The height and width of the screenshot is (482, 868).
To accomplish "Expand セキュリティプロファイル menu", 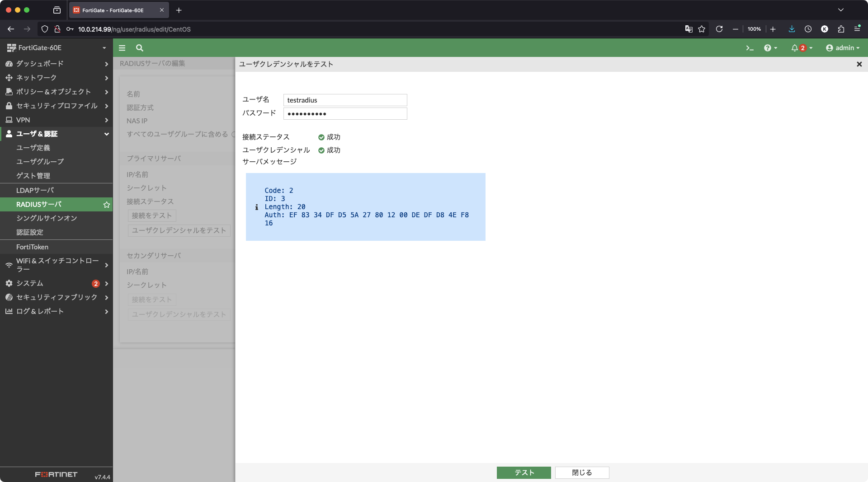I will [x=57, y=106].
